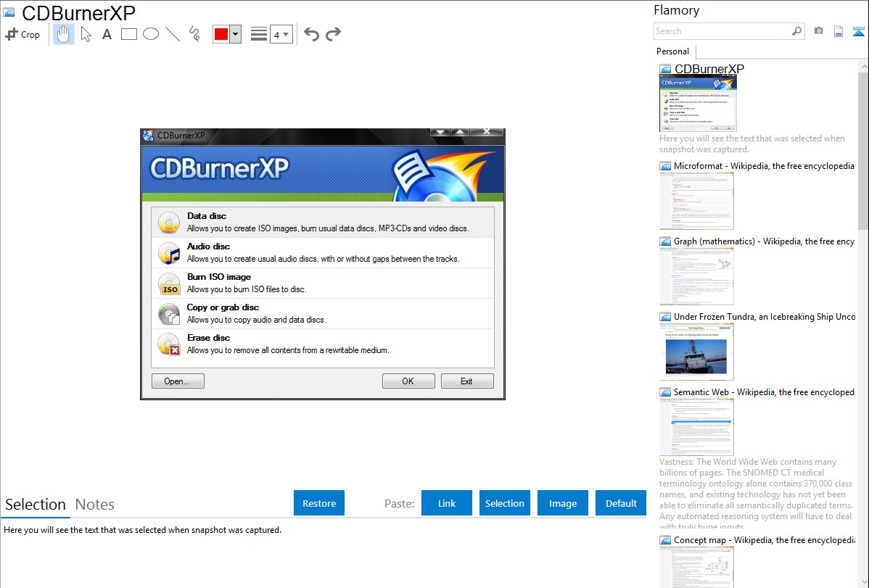Undo the last annotation

pos(311,34)
